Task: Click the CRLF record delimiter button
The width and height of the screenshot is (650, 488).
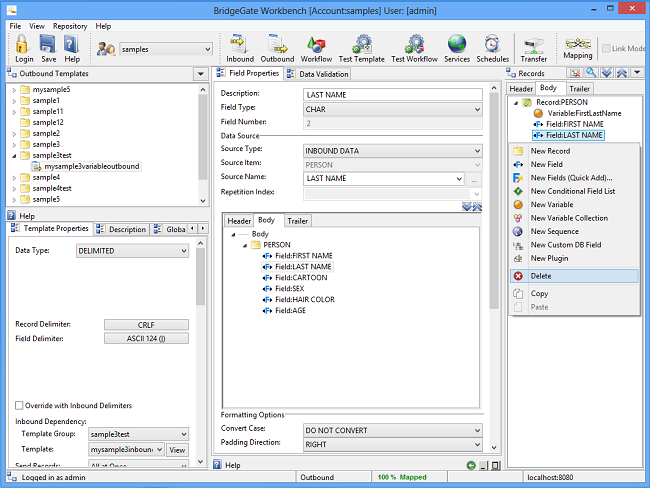Action: pos(146,325)
